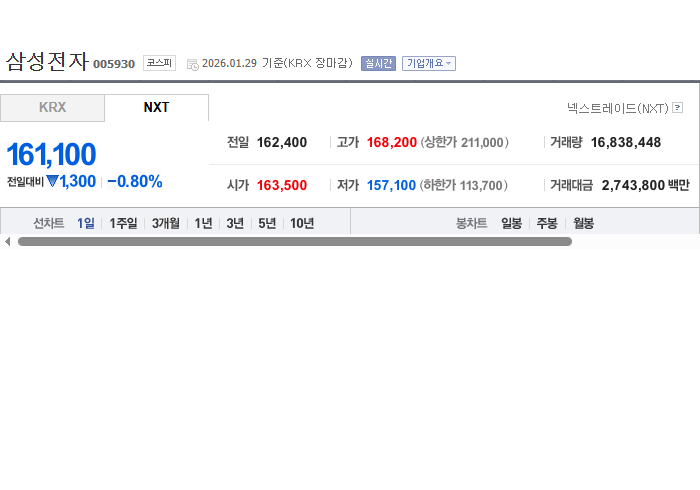Select the 1일 line chart period

click(86, 223)
